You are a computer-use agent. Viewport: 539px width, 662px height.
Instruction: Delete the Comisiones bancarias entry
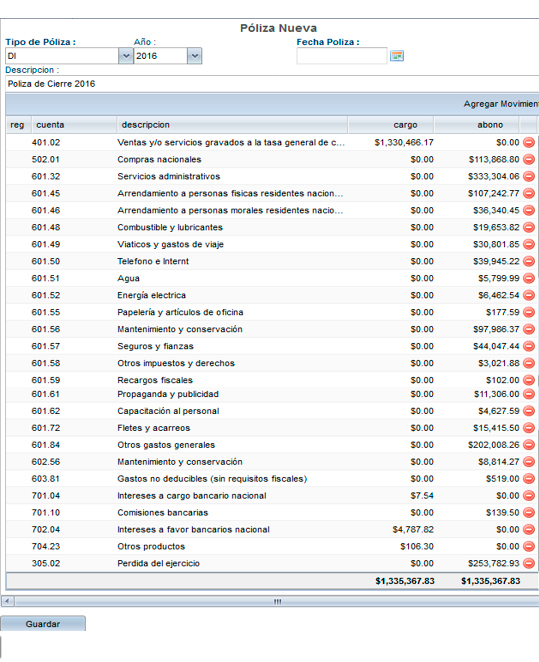(x=529, y=513)
